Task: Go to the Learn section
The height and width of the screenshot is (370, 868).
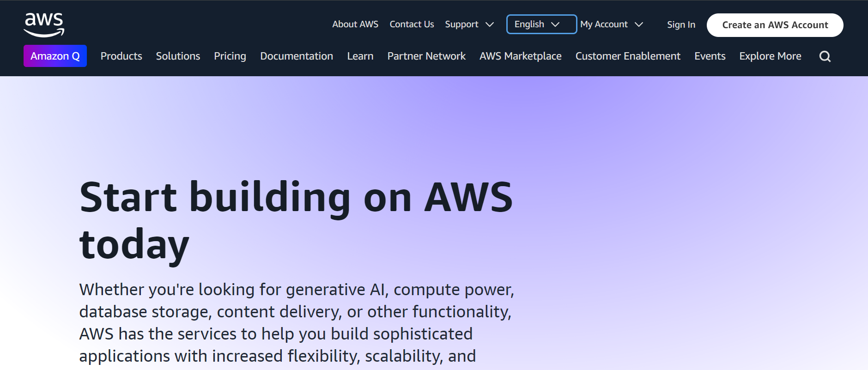Action: [360, 56]
